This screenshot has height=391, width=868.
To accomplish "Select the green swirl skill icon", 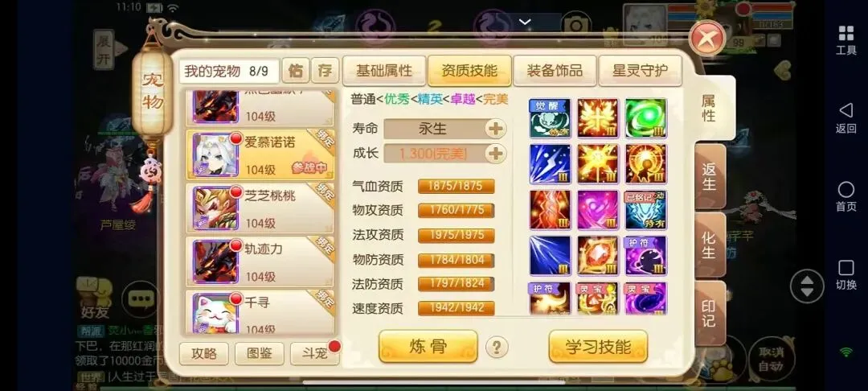I will [645, 118].
